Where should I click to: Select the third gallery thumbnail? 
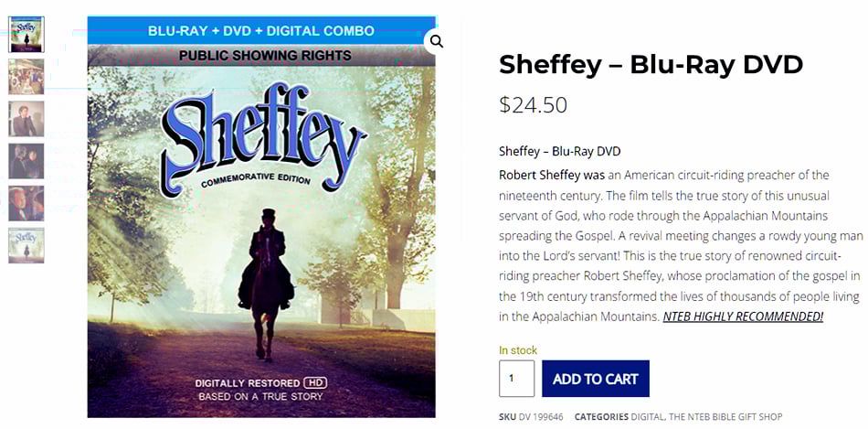point(26,119)
